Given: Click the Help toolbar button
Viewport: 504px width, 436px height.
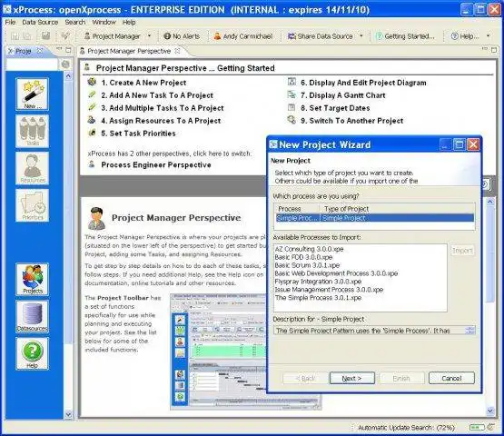Looking at the screenshot, I should (465, 36).
